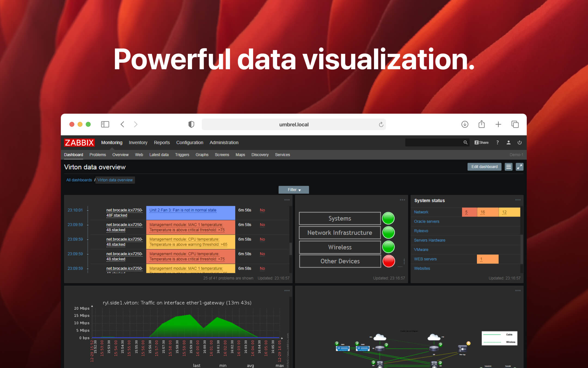Viewport: 588px width, 368px height.
Task: Click the Edit dashboard button
Action: pos(484,167)
